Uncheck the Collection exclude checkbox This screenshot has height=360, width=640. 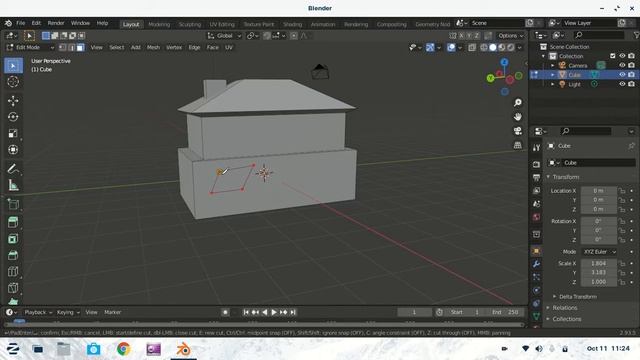(613, 56)
